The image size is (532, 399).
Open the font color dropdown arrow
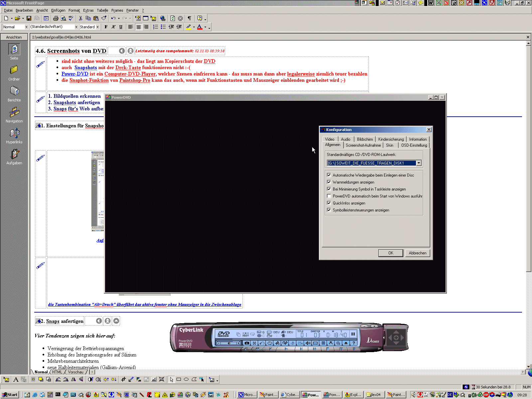pyautogui.click(x=205, y=27)
